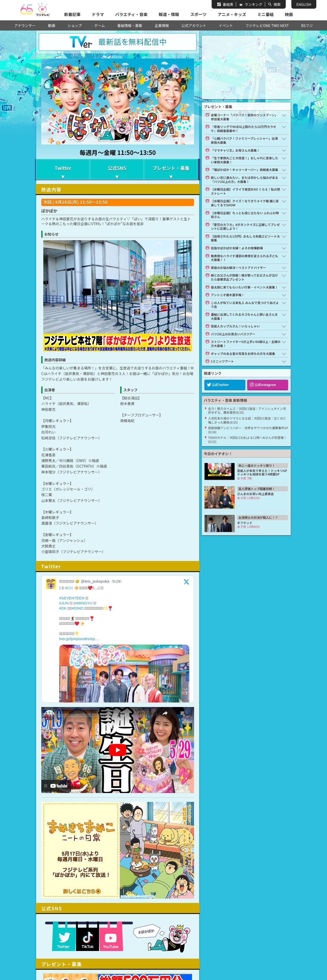Jump to the プレゼント・募集 section tab
Viewport: 327px width, 980px height.
pyautogui.click(x=171, y=169)
